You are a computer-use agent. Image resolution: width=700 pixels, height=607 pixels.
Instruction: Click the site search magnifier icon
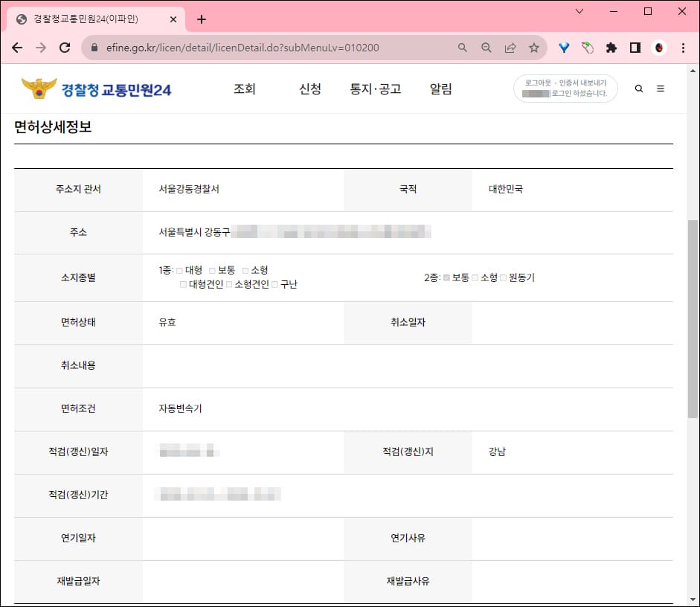(x=638, y=89)
